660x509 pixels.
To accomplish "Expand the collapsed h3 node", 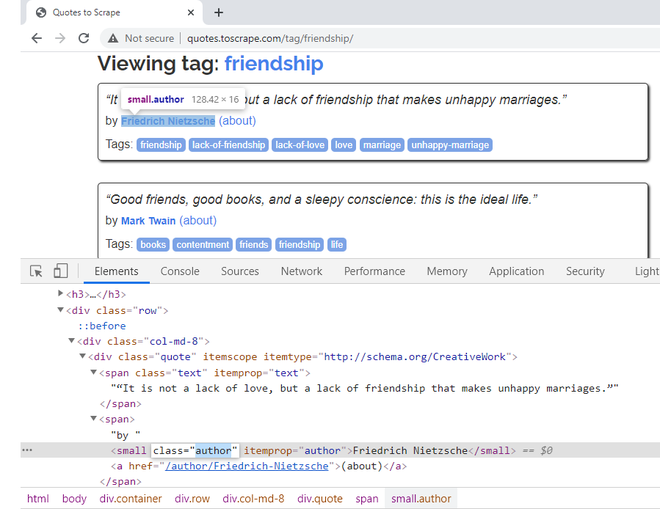I will pyautogui.click(x=60, y=293).
